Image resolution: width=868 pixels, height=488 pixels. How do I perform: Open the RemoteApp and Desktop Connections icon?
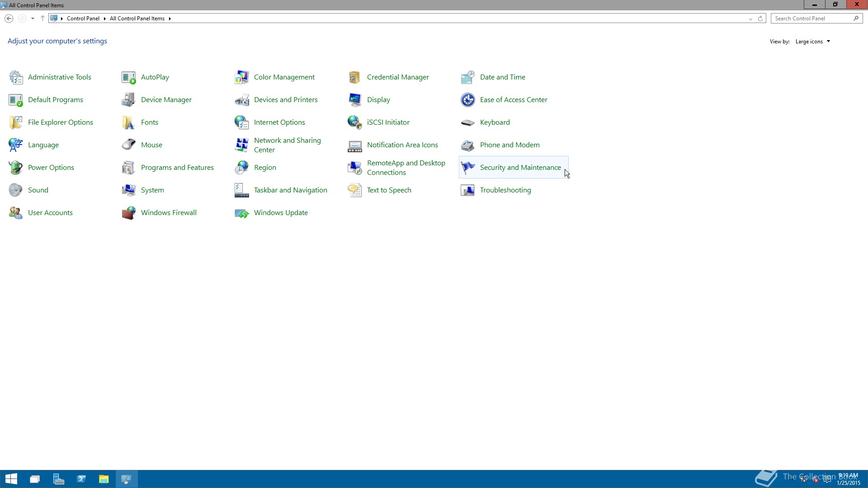point(355,168)
